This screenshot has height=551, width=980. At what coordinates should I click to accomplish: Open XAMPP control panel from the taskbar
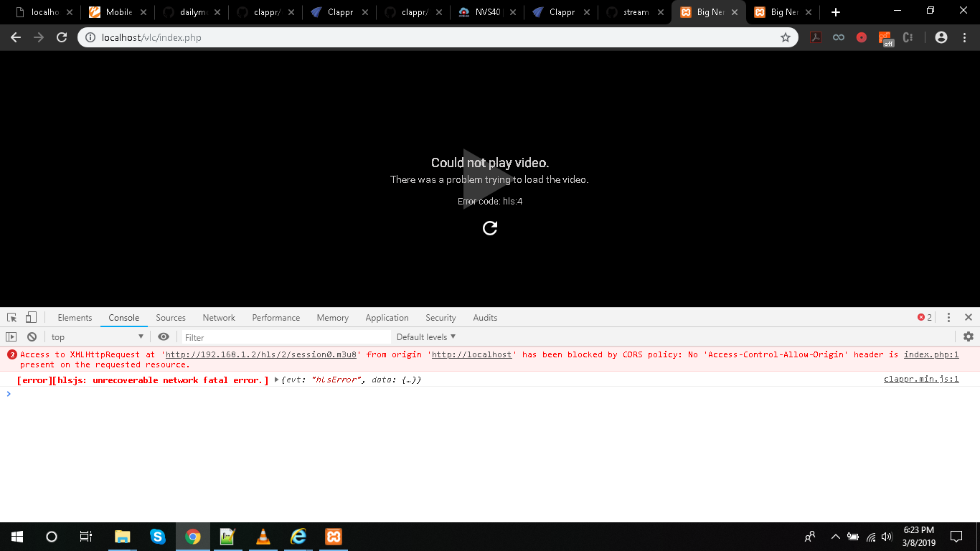point(333,537)
